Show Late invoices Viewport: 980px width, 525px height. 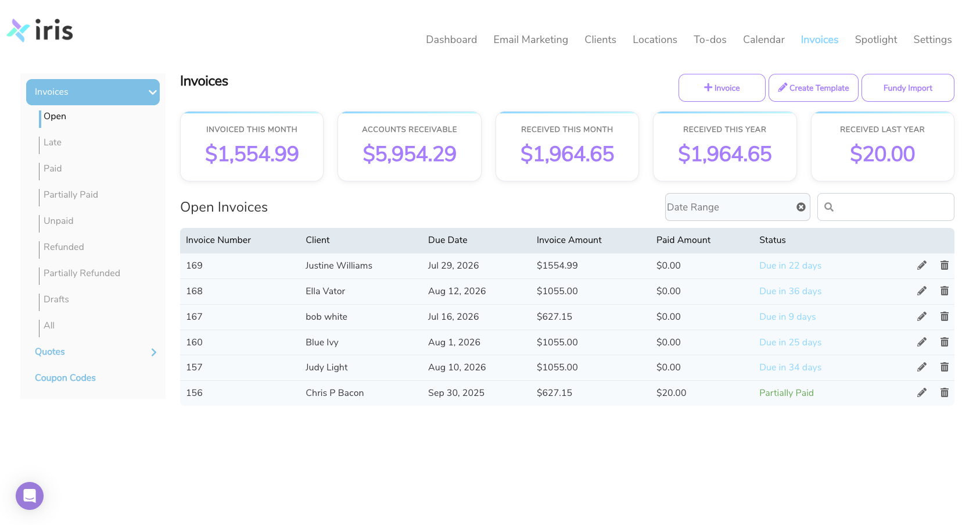tap(52, 142)
